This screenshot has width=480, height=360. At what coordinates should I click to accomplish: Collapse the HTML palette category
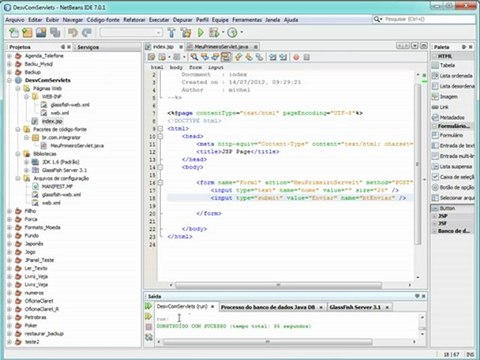coord(435,56)
